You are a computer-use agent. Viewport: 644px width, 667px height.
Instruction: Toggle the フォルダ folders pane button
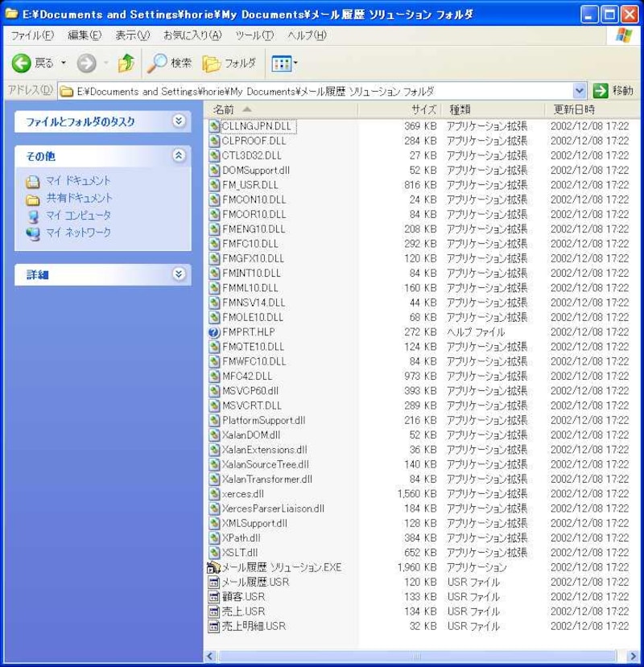pyautogui.click(x=229, y=64)
